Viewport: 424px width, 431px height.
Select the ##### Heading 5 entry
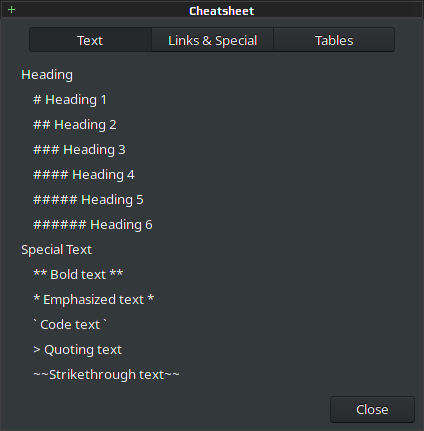click(x=88, y=200)
